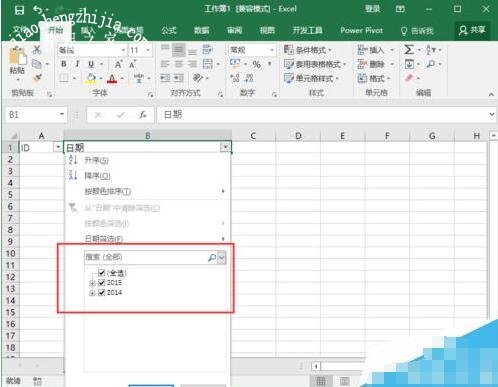Open Cell Styles gallery
Screen dimensions: 498x387
311,78
